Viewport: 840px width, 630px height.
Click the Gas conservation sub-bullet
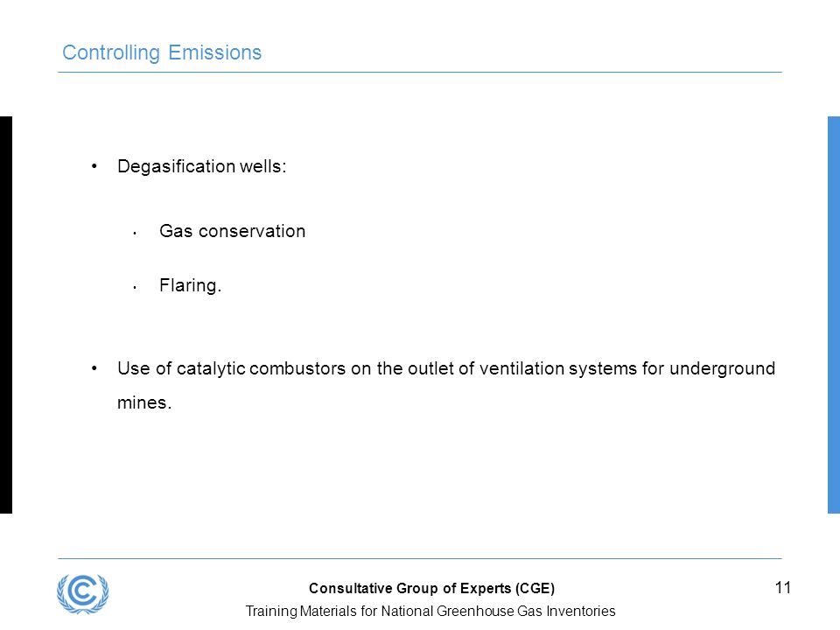[x=233, y=231]
